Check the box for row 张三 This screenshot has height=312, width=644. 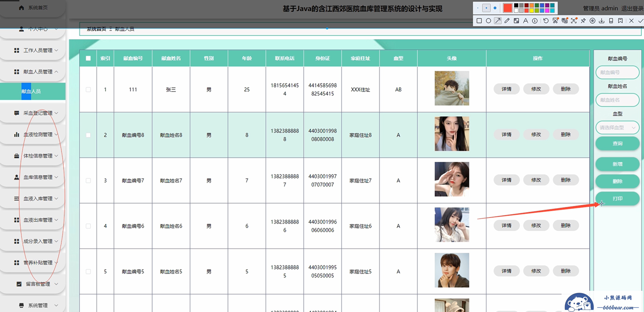click(x=88, y=90)
